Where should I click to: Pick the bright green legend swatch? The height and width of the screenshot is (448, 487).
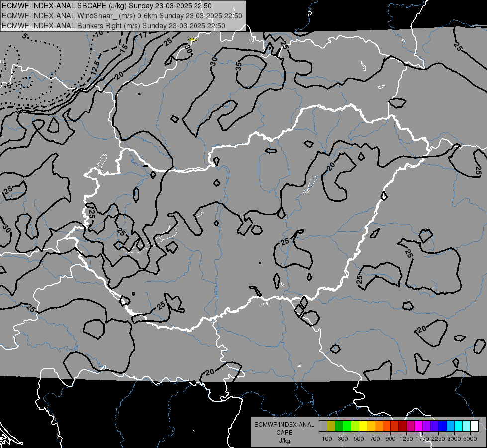click(347, 426)
